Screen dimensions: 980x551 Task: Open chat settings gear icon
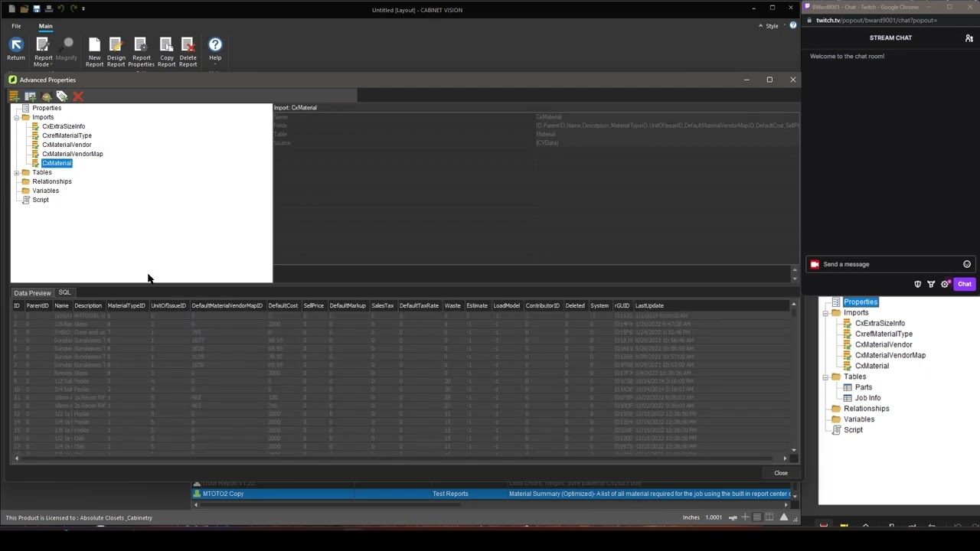click(x=946, y=284)
